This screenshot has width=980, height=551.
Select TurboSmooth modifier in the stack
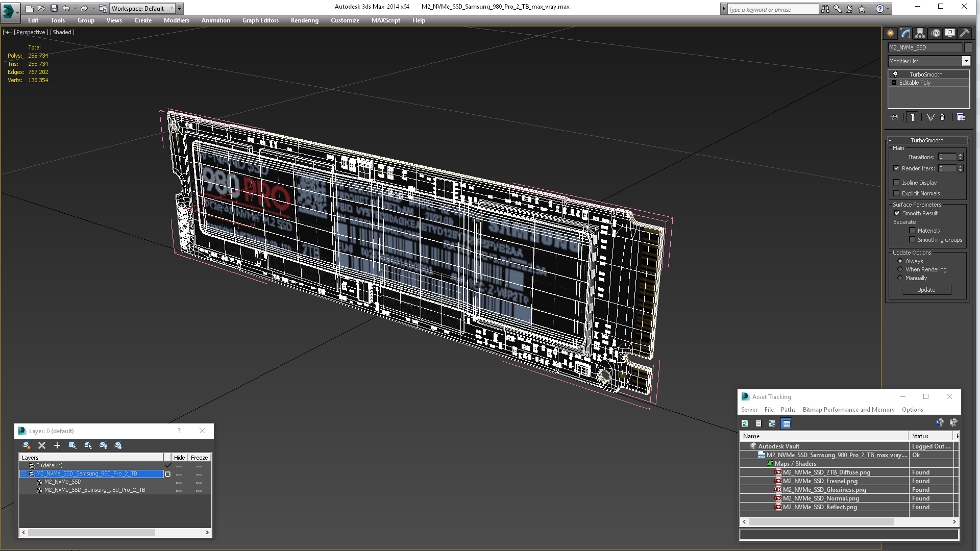tap(926, 74)
